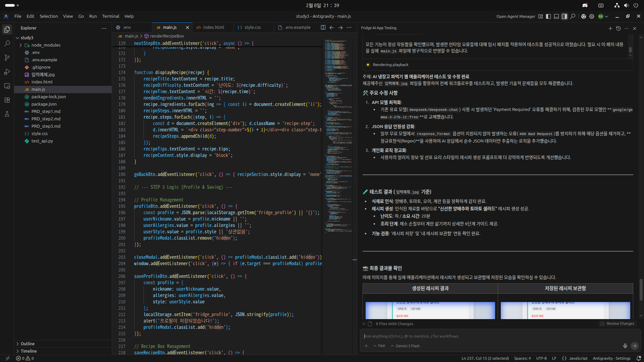Viewport: 644px width, 362px height.
Task: Toggle the primary side bar visibility
Action: 548,16
